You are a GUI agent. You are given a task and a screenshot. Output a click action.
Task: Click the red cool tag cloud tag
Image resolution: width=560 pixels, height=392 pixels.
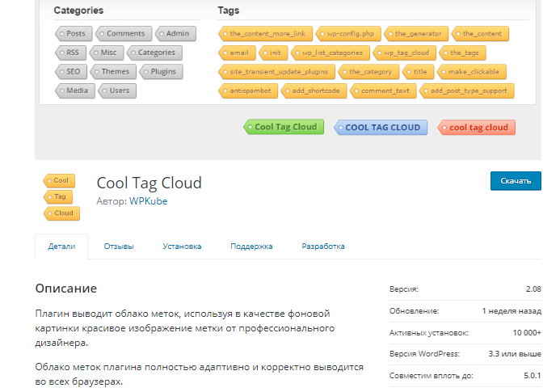[477, 127]
